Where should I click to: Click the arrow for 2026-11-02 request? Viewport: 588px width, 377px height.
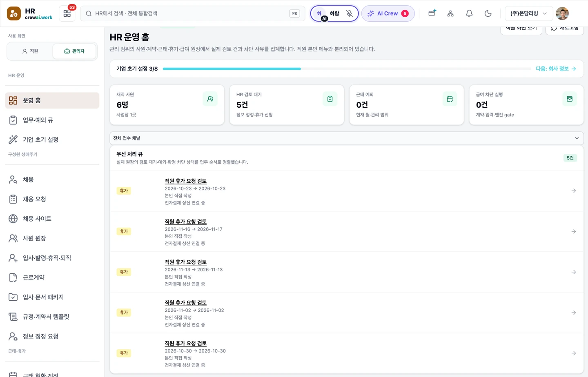574,313
